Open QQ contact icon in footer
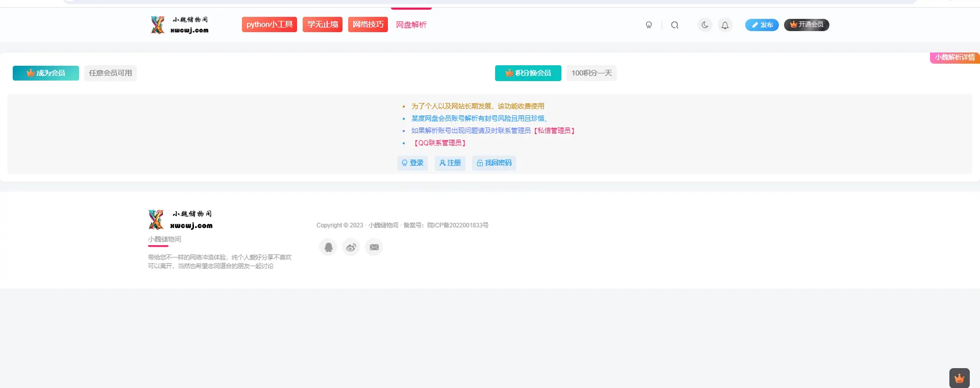The height and width of the screenshot is (388, 980). tap(328, 247)
